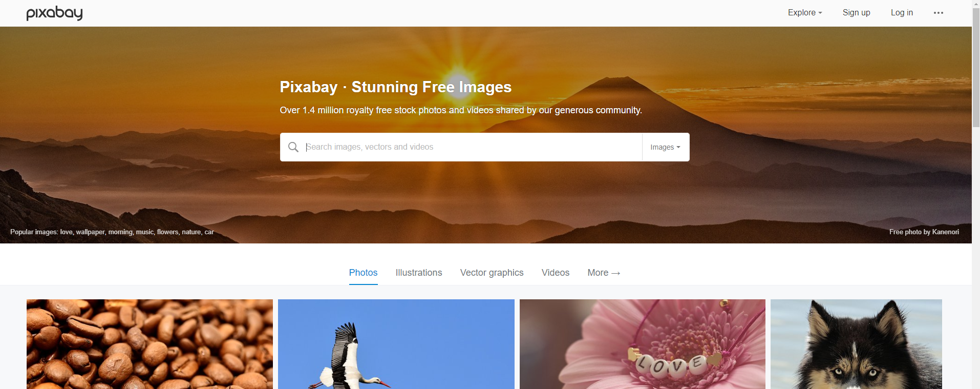Click the popular tag 'flowers'
This screenshot has height=389, width=980.
point(167,232)
